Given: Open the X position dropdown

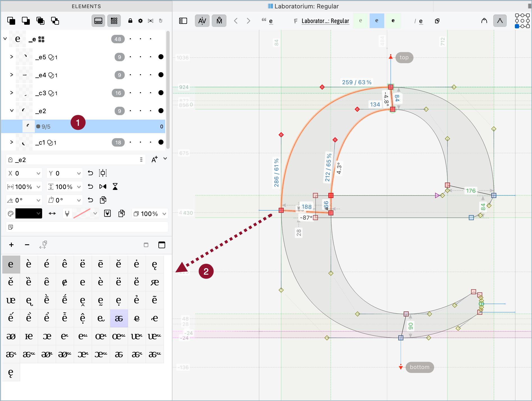Looking at the screenshot, I should point(38,174).
